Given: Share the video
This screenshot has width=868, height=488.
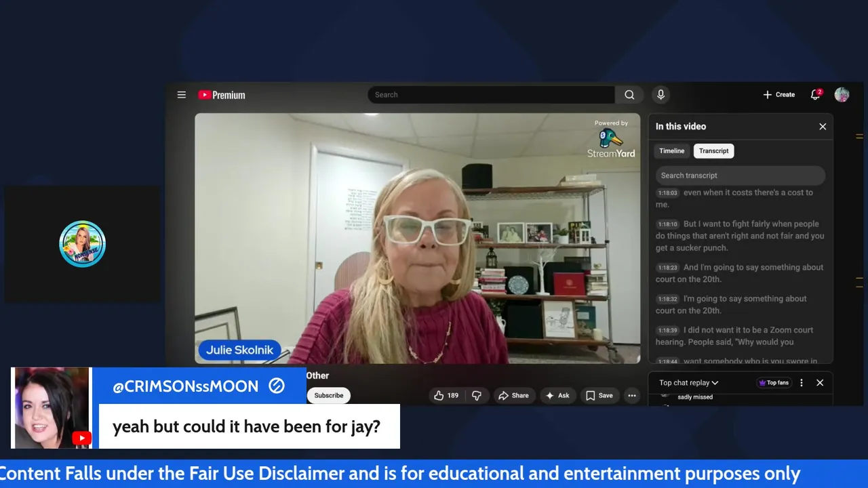Looking at the screenshot, I should 513,396.
